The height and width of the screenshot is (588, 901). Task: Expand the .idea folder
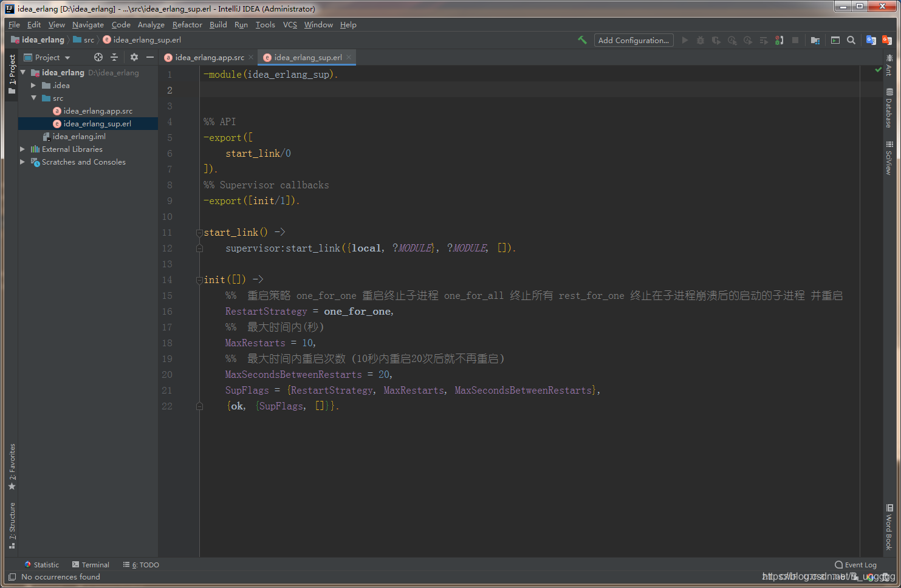(33, 85)
